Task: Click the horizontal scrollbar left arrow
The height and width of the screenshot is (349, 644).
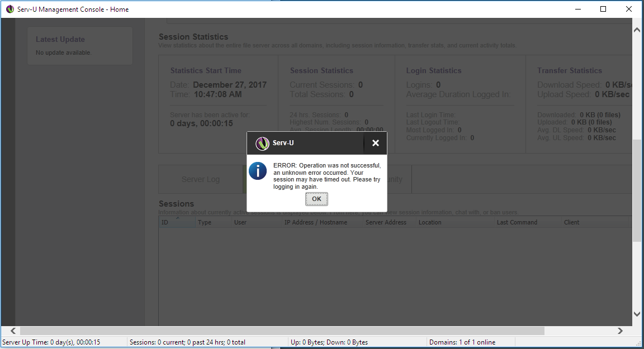Action: point(13,331)
